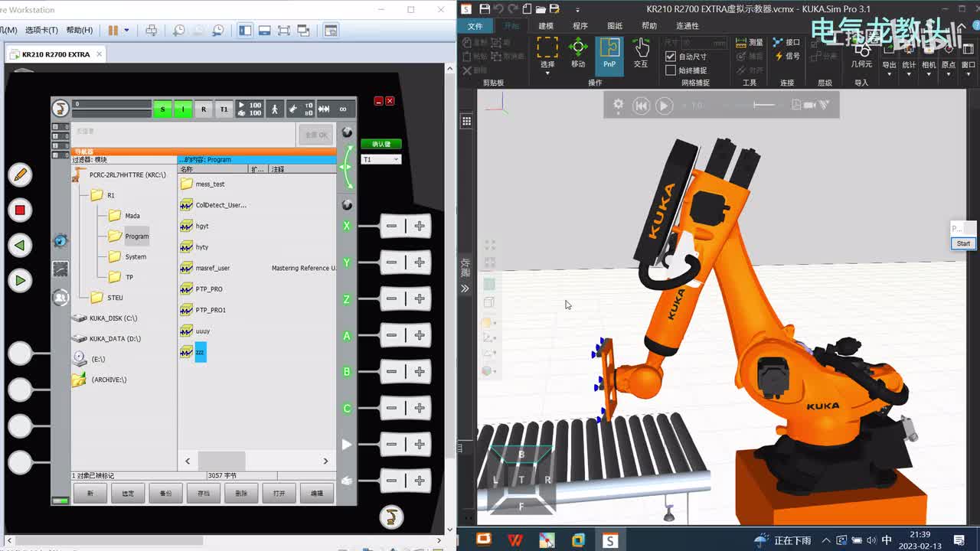Toggle the green S submit interpreter indicator

(x=162, y=109)
